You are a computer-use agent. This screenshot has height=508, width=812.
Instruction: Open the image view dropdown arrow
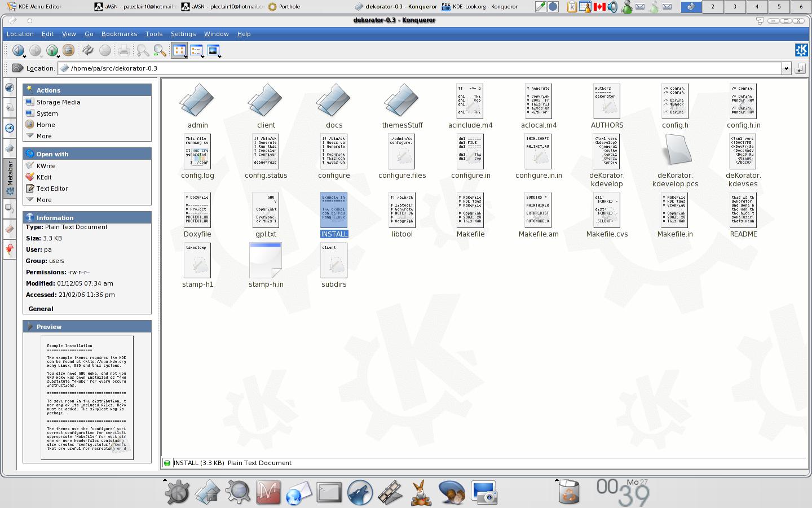[x=219, y=56]
